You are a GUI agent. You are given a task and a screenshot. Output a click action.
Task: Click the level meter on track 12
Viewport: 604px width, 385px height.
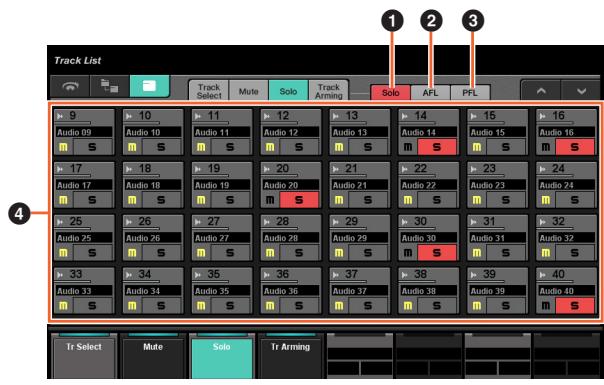tap(280, 123)
